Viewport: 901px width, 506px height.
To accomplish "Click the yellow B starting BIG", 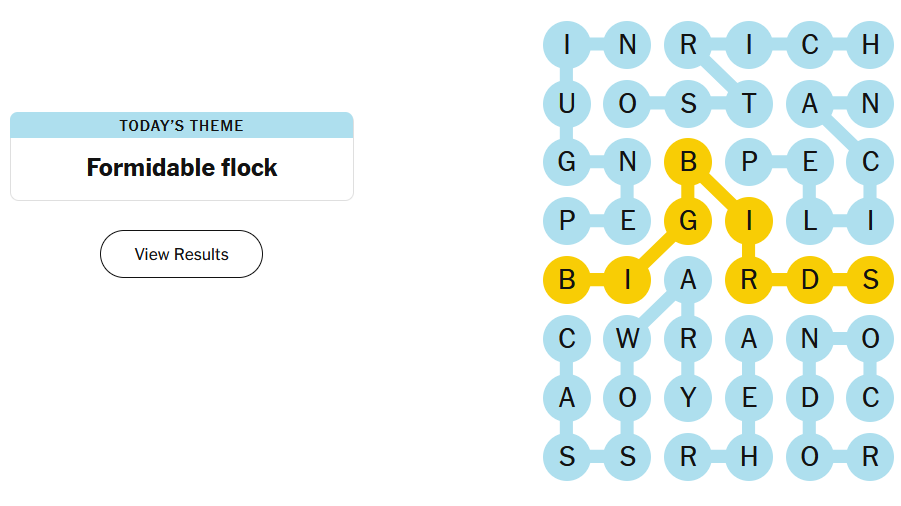I will (567, 280).
